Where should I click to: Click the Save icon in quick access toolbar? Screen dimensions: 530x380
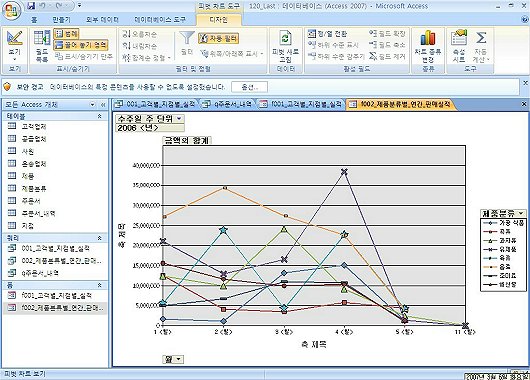(x=31, y=6)
